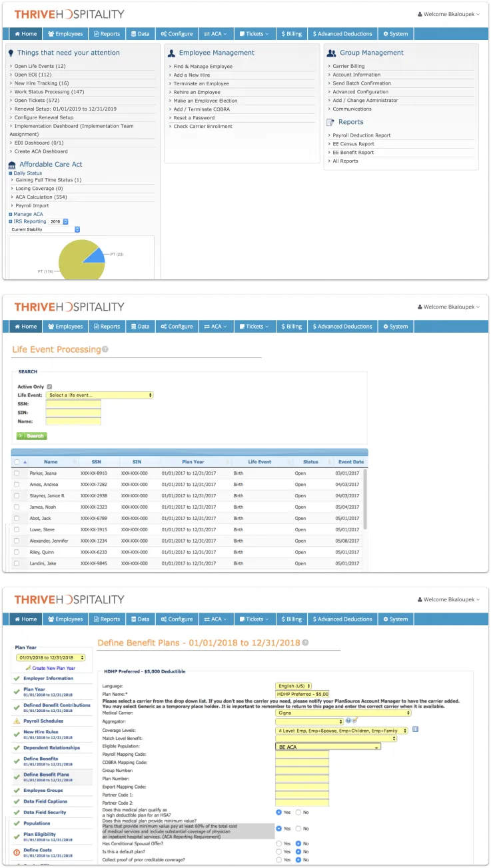This screenshot has width=491, height=868.
Task: Open Billing in Life Event Processing page navbar
Action: pos(292,327)
